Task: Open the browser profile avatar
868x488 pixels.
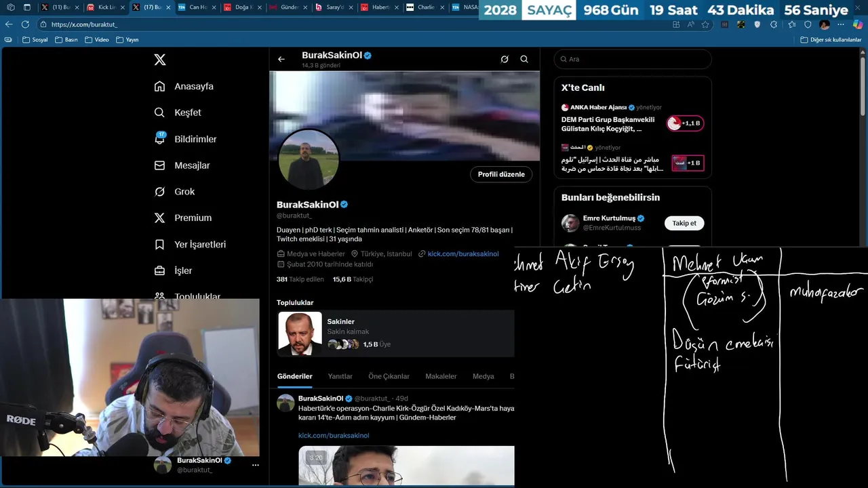Action: click(x=825, y=24)
